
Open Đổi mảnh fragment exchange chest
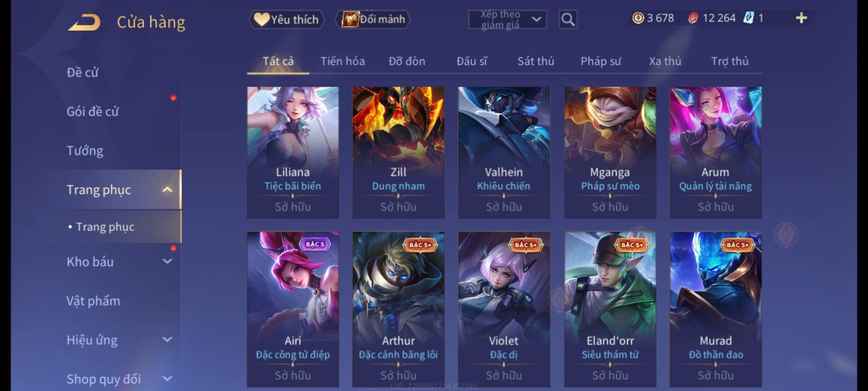click(373, 20)
